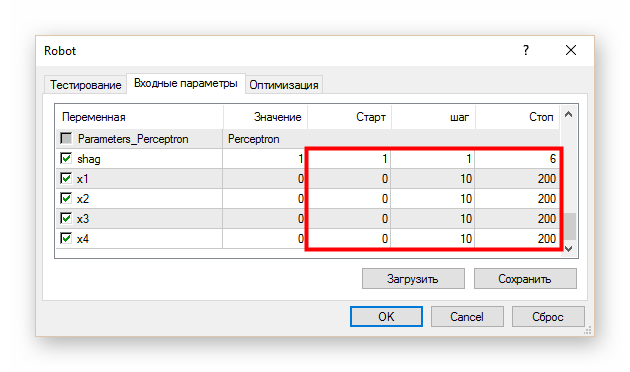
Task: Click the Значение cell of x2 row
Action: [x=264, y=199]
